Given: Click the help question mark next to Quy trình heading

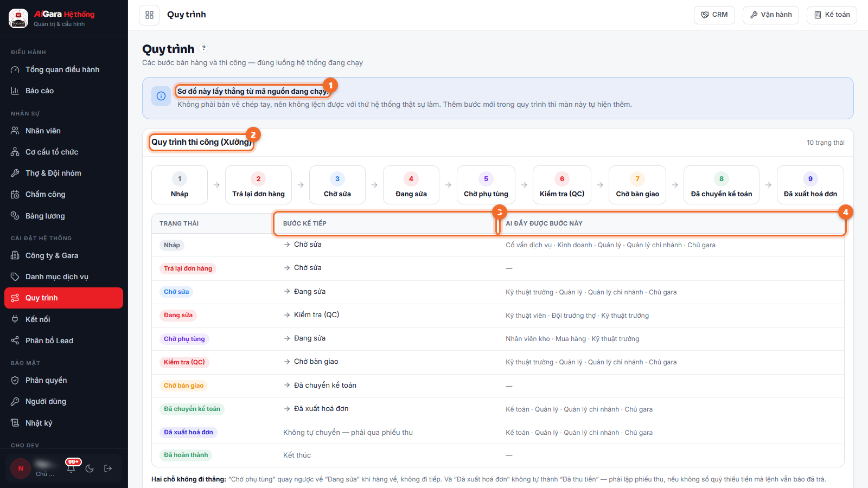Looking at the screenshot, I should tap(204, 48).
